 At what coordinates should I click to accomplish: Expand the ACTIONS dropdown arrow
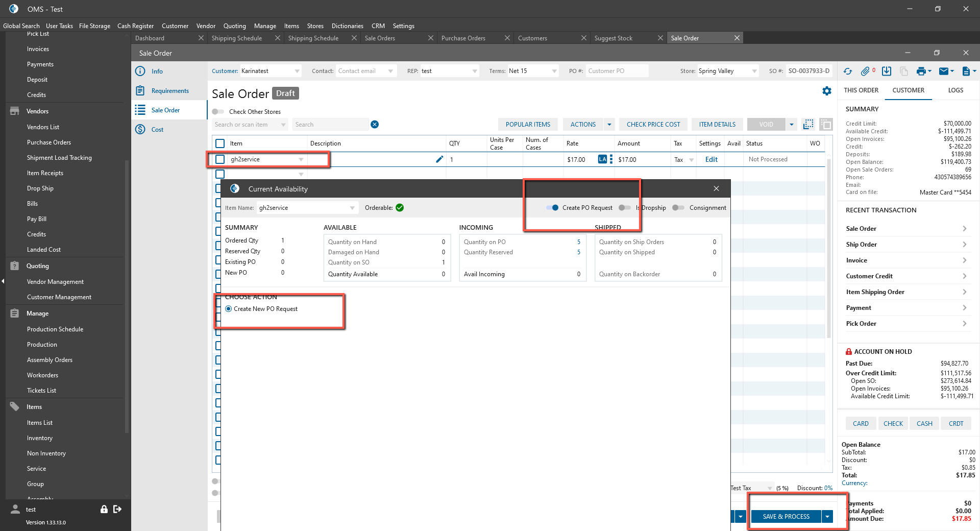[609, 125]
